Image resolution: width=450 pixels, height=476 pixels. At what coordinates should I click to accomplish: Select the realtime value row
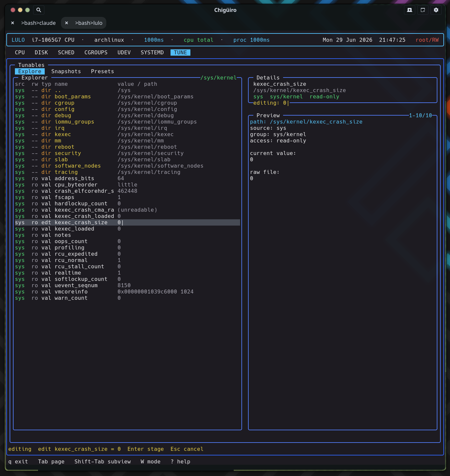click(127, 273)
